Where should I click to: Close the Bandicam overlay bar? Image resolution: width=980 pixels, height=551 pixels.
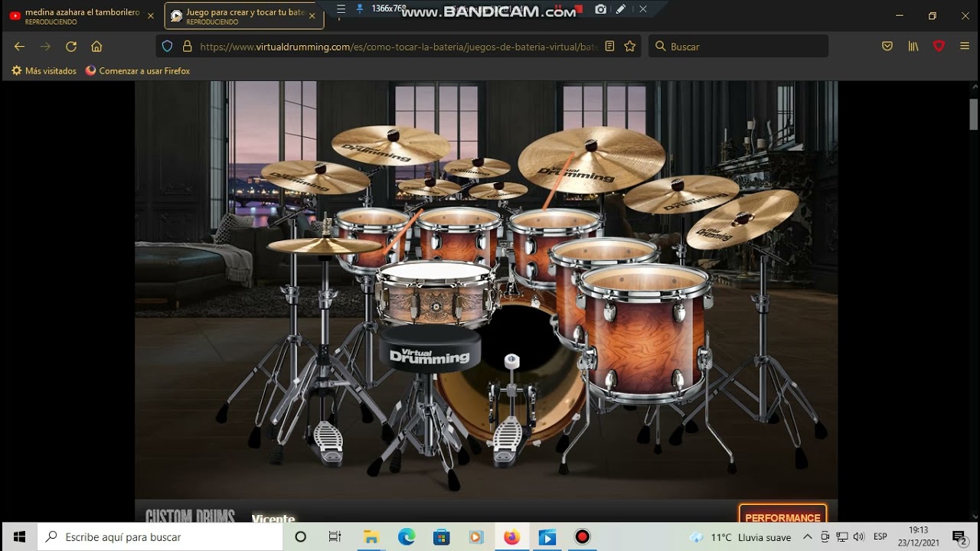[x=643, y=9]
